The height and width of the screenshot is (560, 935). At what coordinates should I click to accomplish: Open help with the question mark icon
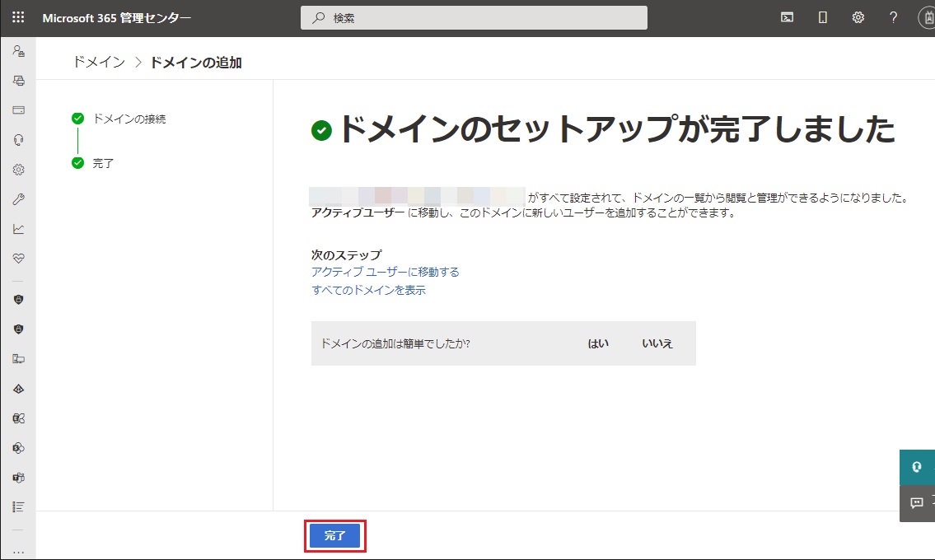(893, 18)
